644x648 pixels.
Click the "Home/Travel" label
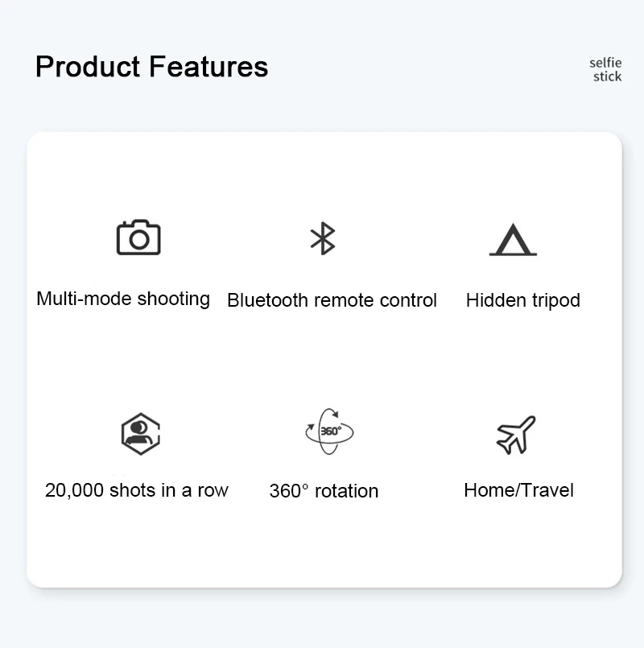[x=519, y=489]
